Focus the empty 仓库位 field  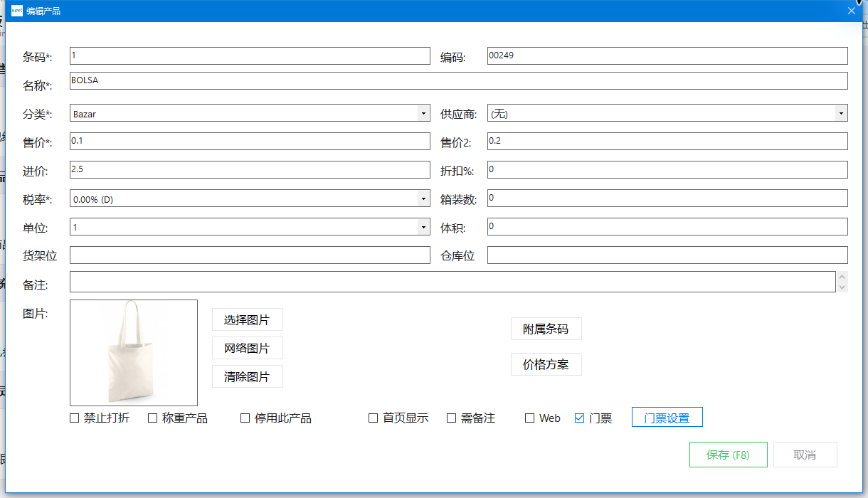tap(667, 255)
